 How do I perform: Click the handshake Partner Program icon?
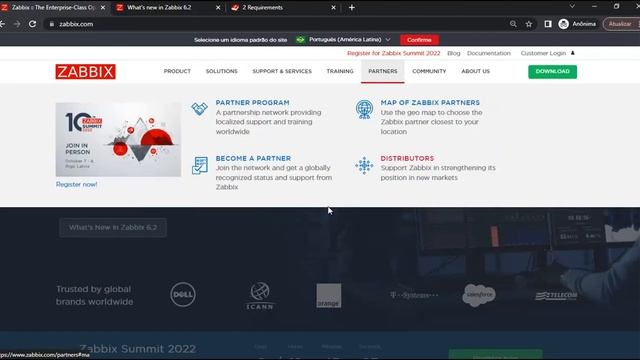[200, 109]
